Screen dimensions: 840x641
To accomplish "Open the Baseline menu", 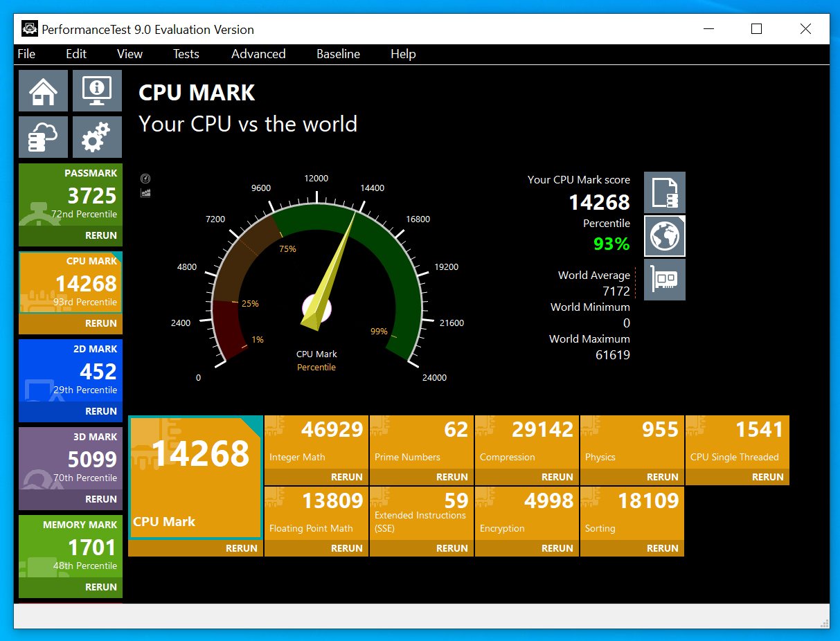I will click(338, 54).
